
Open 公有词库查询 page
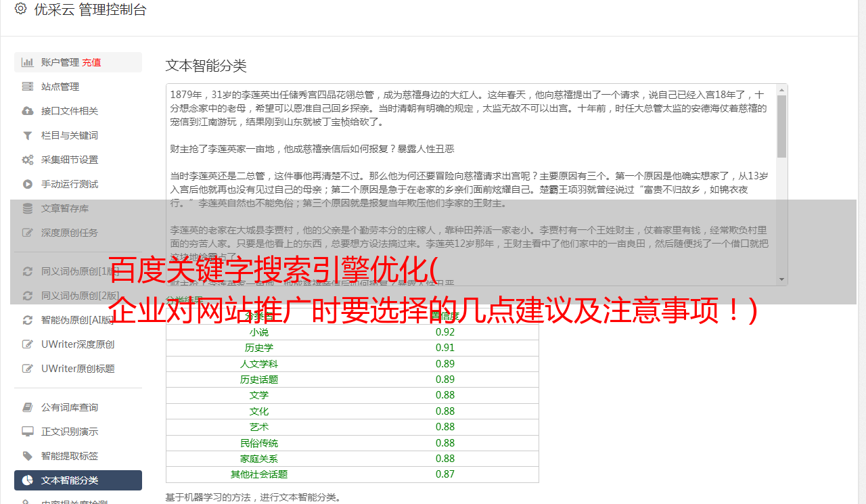(x=78, y=407)
